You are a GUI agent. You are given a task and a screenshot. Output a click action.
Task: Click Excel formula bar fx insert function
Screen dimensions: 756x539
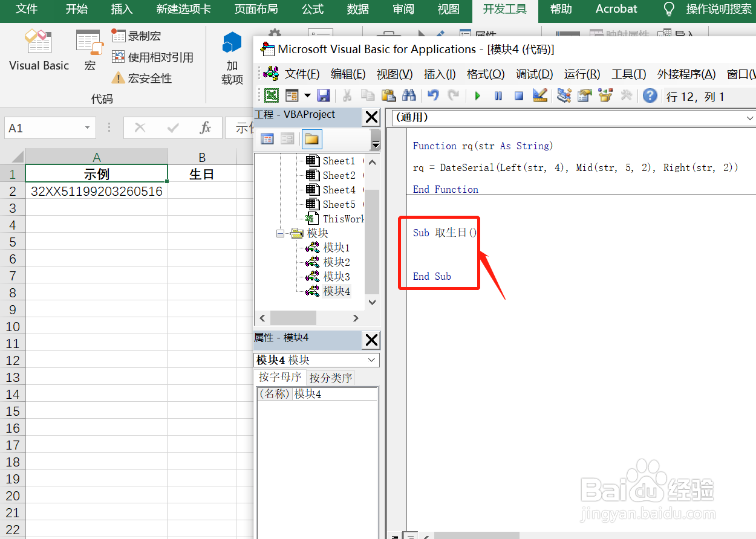(206, 127)
